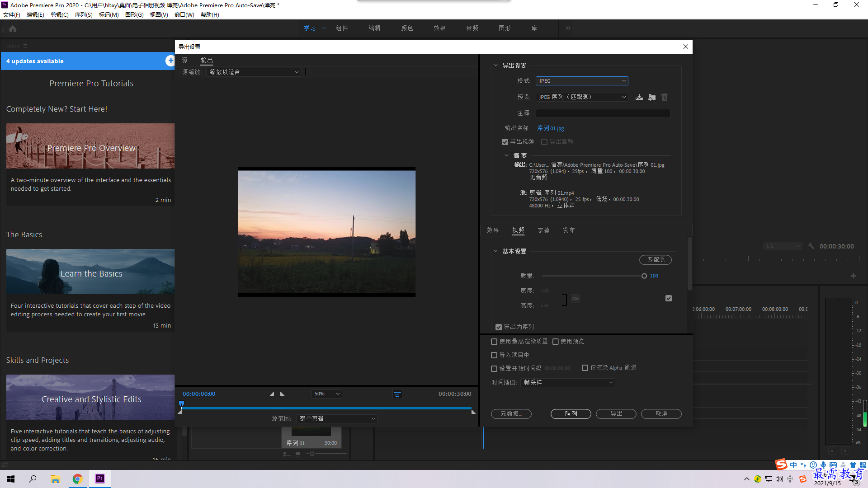Image resolution: width=868 pixels, height=488 pixels.
Task: Open the Learn panel menu icon
Action: 25,46
